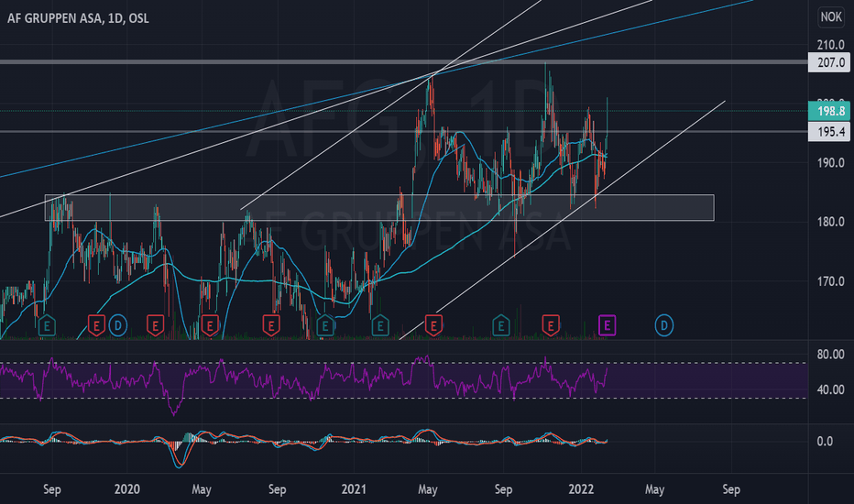Open the NOK currency selector

(830, 16)
